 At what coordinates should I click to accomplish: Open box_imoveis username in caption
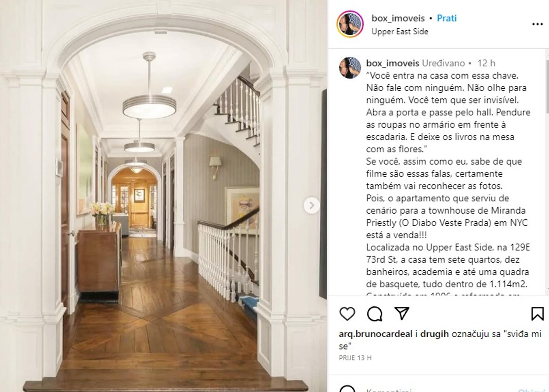click(x=393, y=63)
